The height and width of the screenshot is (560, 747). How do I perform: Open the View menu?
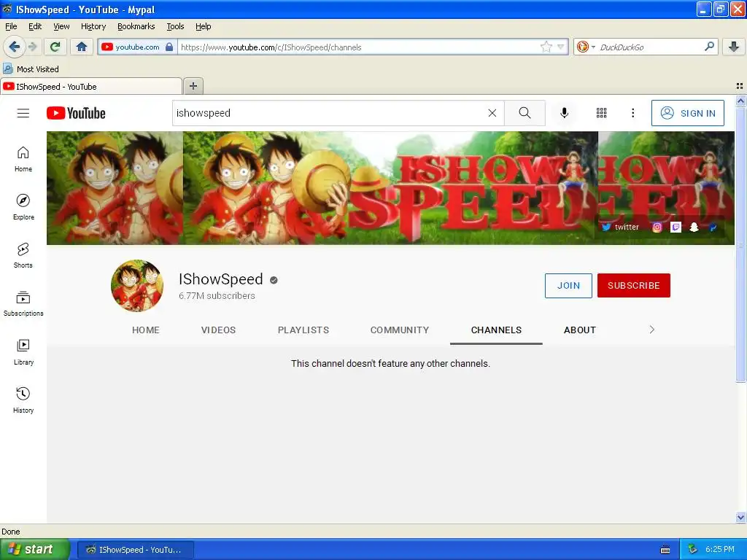61,26
